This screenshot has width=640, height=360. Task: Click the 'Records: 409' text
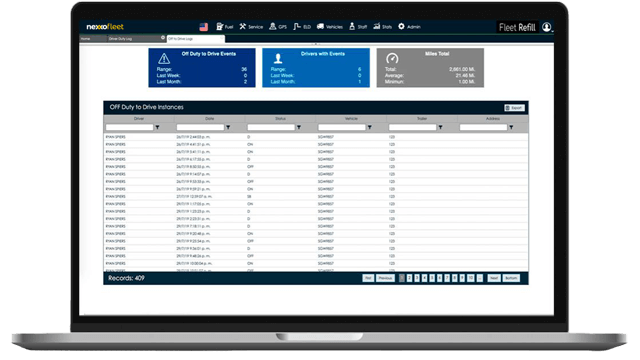(126, 278)
